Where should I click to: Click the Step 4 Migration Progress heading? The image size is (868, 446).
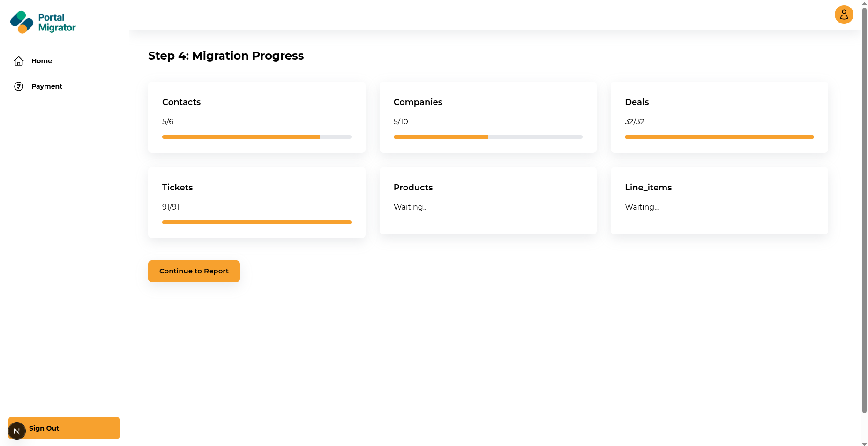pyautogui.click(x=225, y=55)
